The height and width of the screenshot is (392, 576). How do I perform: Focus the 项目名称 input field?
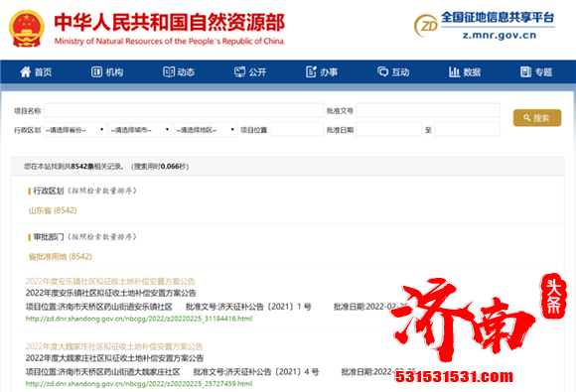tap(184, 110)
